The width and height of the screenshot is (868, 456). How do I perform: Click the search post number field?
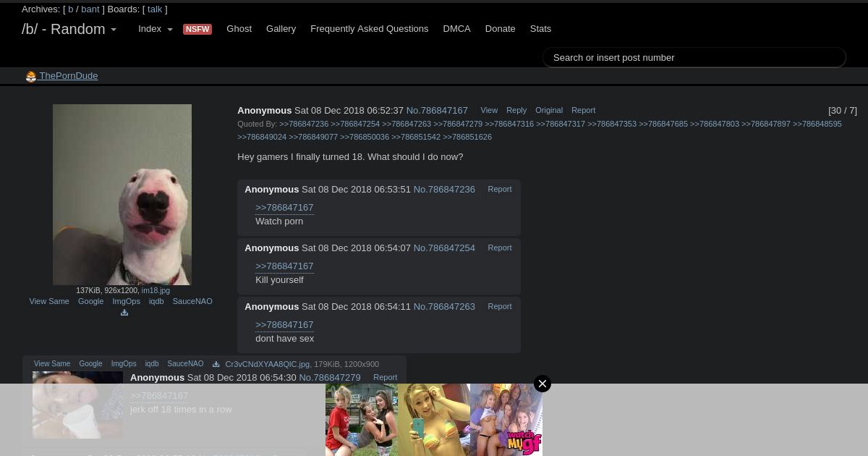pos(694,58)
